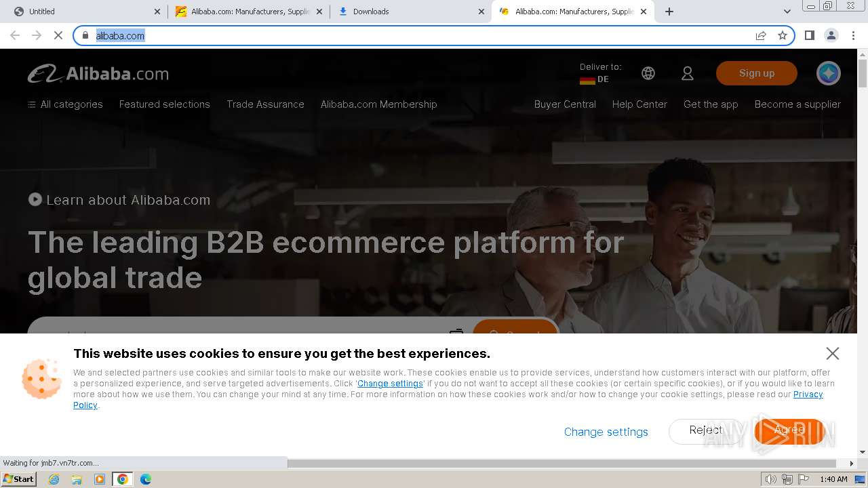Stop loading the page
This screenshot has height=488, width=868.
click(58, 35)
